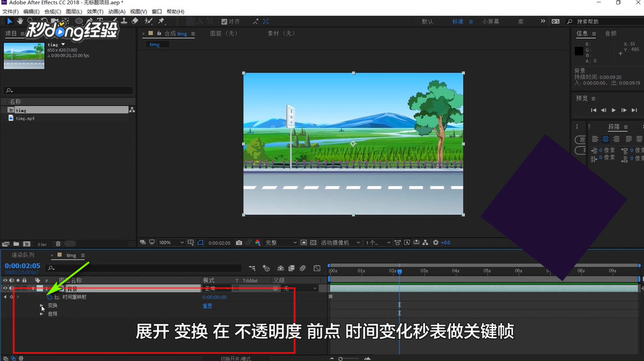Open 效果(T) menu
This screenshot has height=361, width=644.
click(95, 11)
